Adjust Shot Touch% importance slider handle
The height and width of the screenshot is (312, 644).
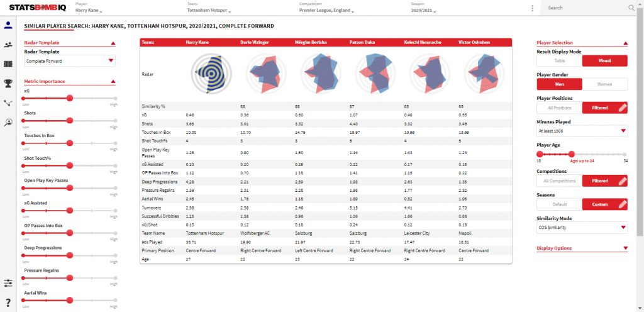[69, 165]
